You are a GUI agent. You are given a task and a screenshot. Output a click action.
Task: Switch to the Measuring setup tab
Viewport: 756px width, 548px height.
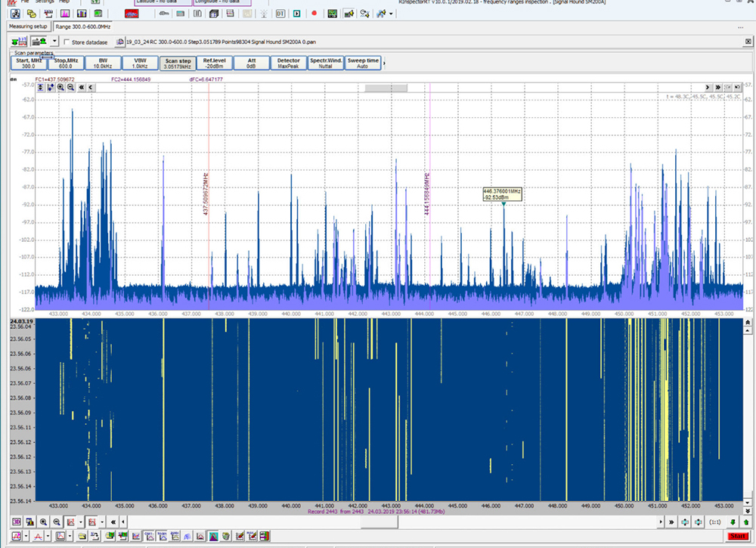(x=28, y=26)
